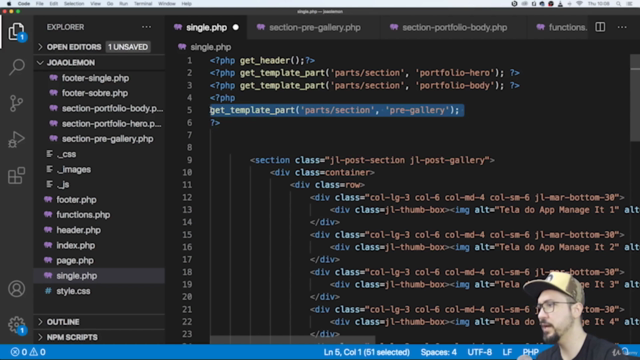Open the Selection menu
Screen dimensions: 640x360
pyautogui.click(x=74, y=4)
